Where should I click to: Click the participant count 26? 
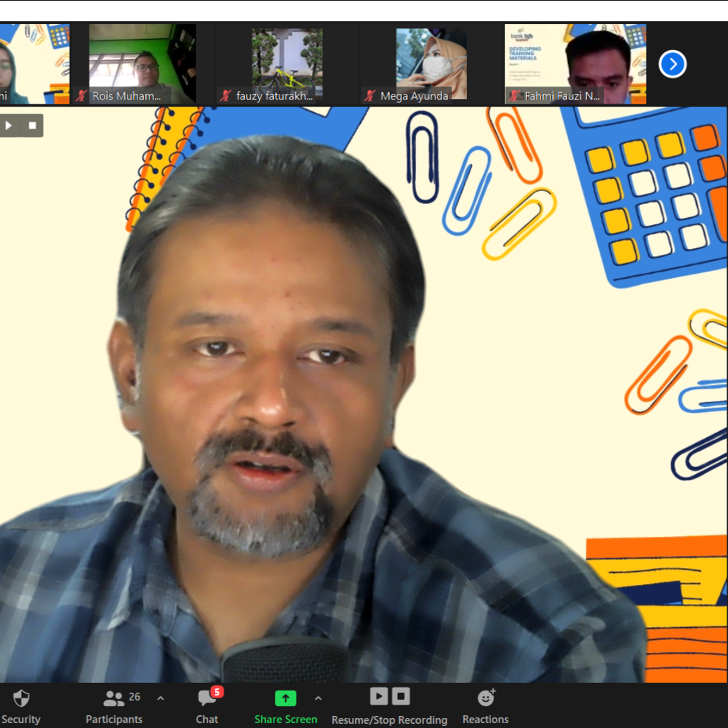click(134, 697)
